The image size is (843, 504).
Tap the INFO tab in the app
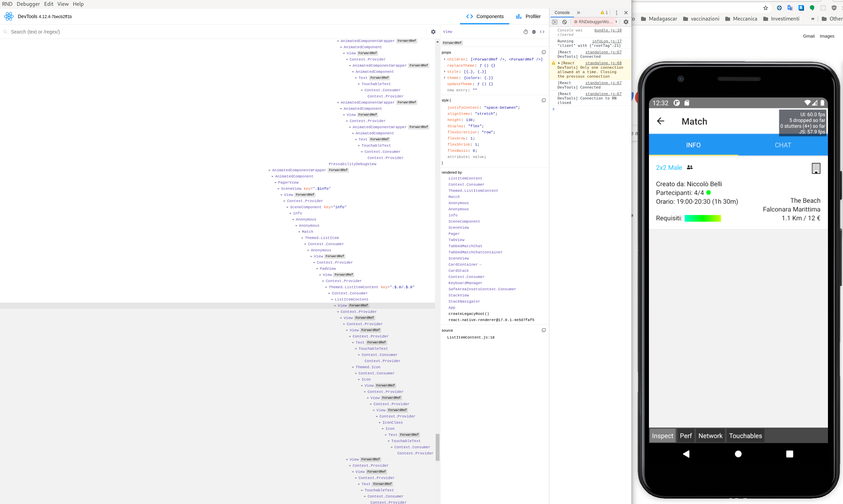(693, 145)
